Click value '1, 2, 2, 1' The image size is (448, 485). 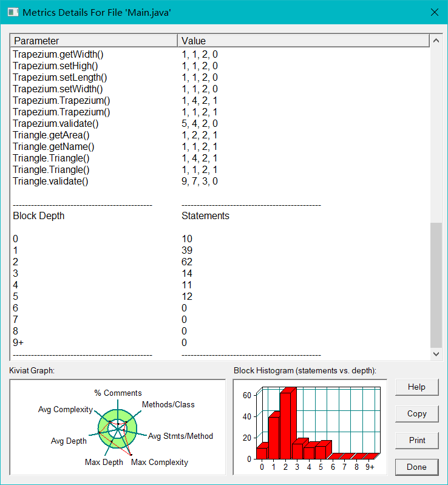click(200, 135)
